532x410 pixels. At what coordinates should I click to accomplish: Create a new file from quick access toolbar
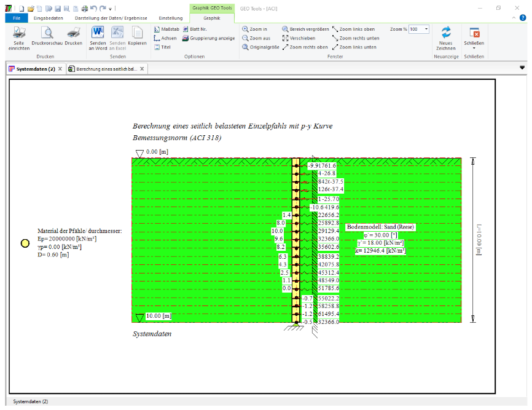pyautogui.click(x=22, y=9)
